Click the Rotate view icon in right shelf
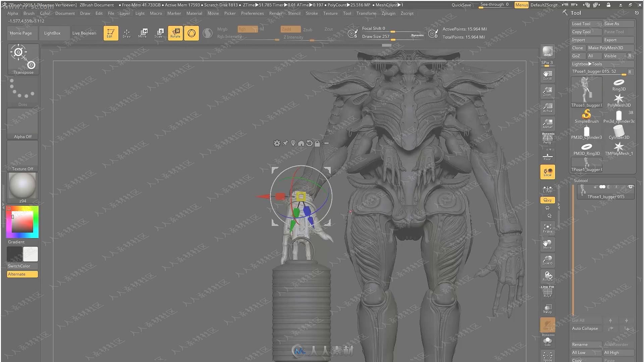 tap(547, 277)
